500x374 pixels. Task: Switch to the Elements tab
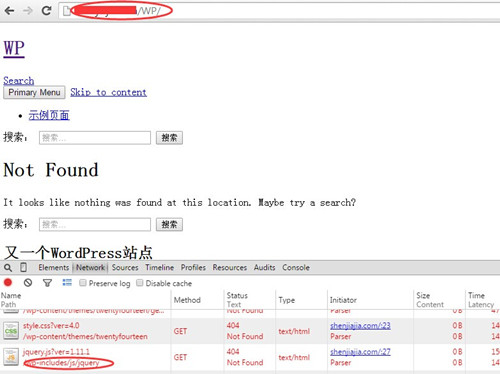(54, 268)
